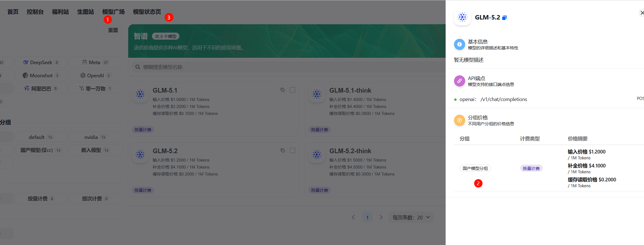Click the GLM-5.2 card model logo

pos(140,155)
